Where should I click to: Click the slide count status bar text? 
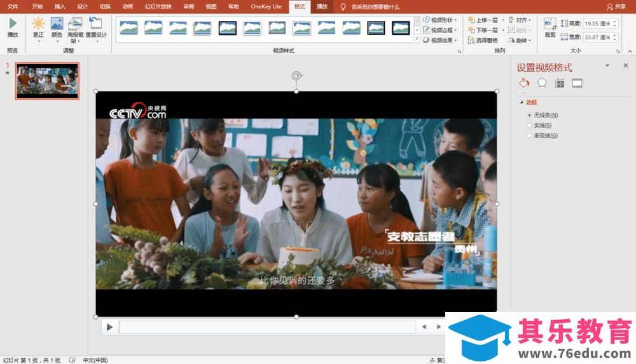pyautogui.click(x=32, y=360)
